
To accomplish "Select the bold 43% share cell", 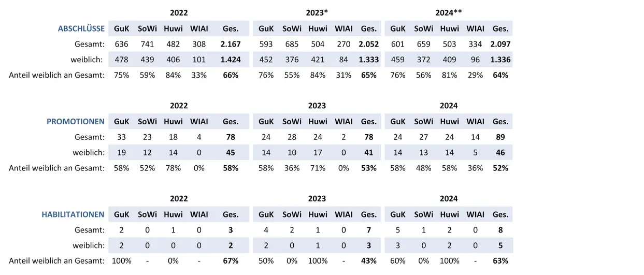I will tap(368, 260).
